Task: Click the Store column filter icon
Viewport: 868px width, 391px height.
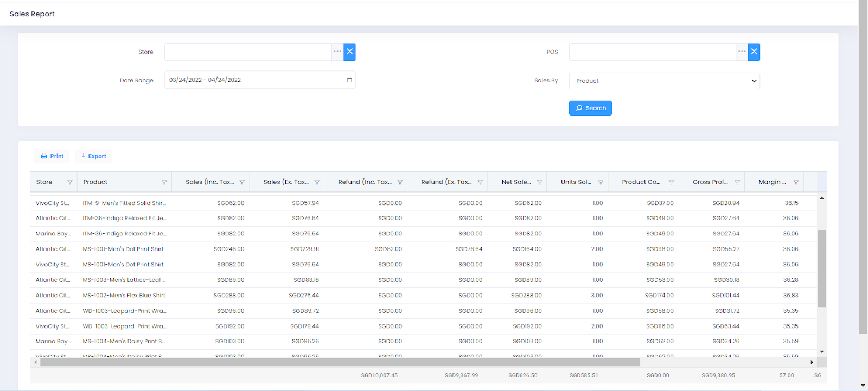Action: coord(69,182)
